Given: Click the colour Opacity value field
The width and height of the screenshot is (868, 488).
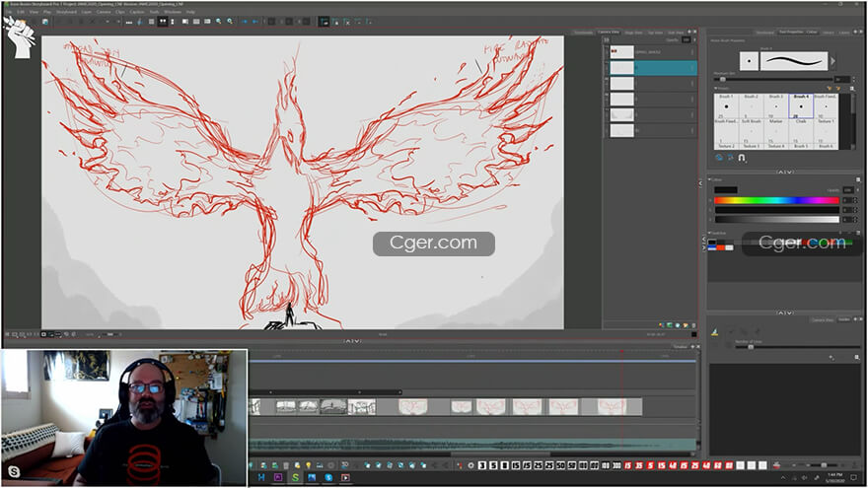Looking at the screenshot, I should (847, 189).
